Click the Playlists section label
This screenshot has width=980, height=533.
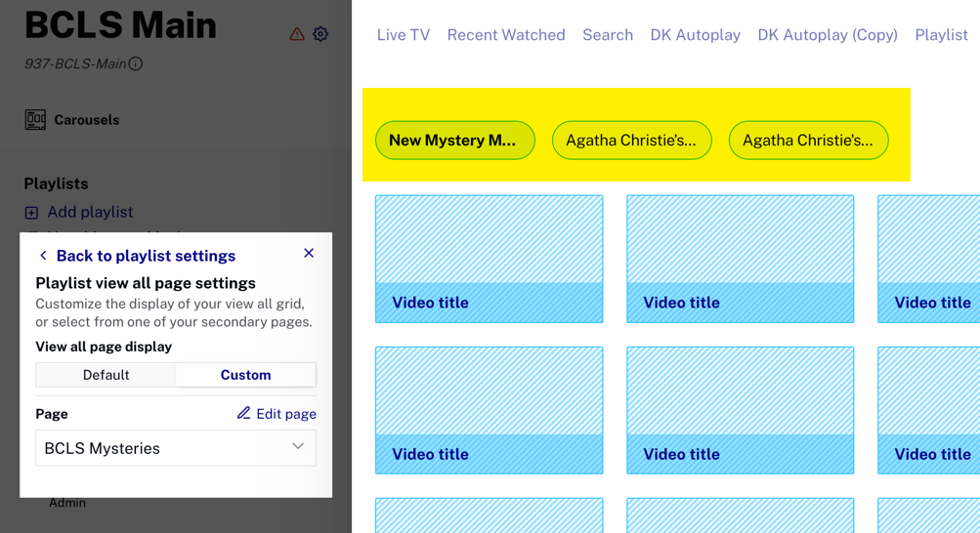point(56,184)
